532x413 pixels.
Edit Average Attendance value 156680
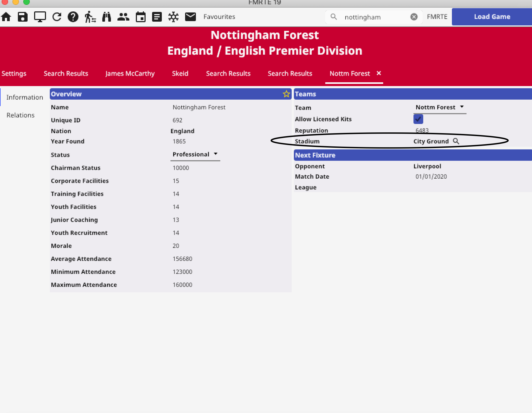coord(182,259)
